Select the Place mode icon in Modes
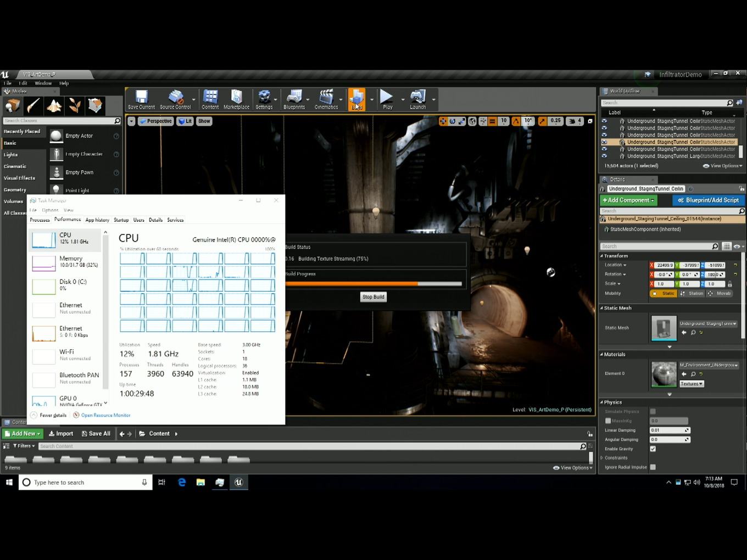 click(13, 105)
